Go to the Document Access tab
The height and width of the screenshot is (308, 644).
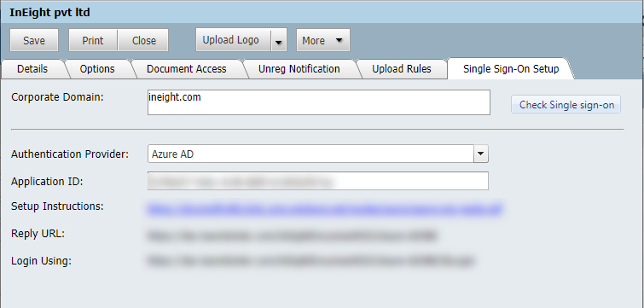(187, 69)
